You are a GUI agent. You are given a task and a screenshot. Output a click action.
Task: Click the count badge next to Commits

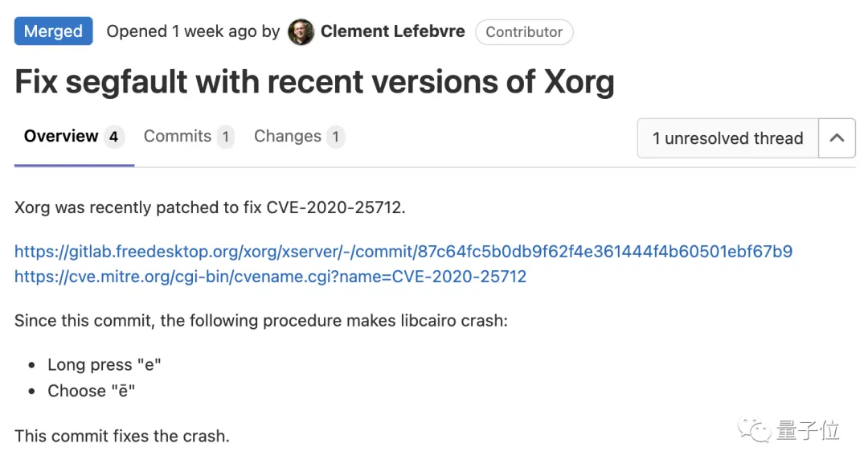226,137
